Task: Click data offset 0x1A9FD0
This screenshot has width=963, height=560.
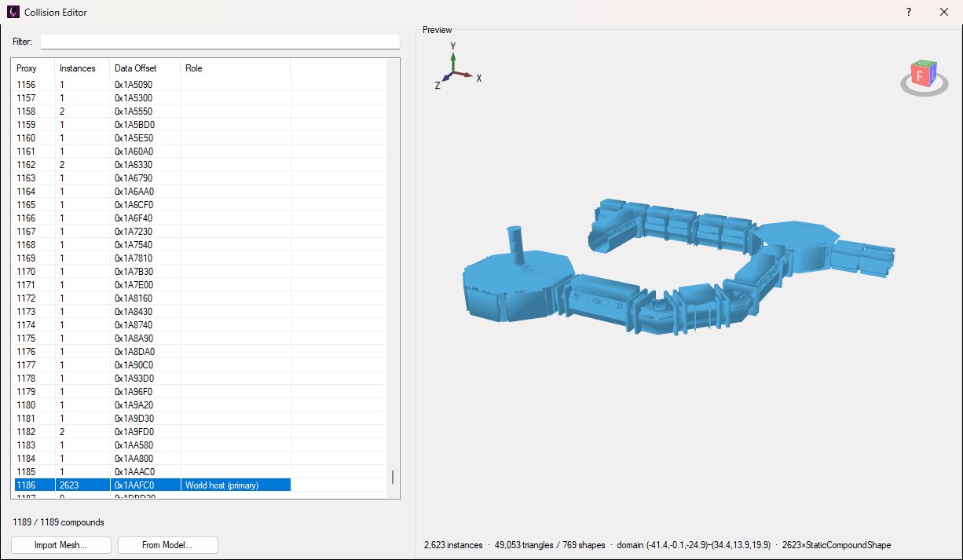Action: click(134, 432)
